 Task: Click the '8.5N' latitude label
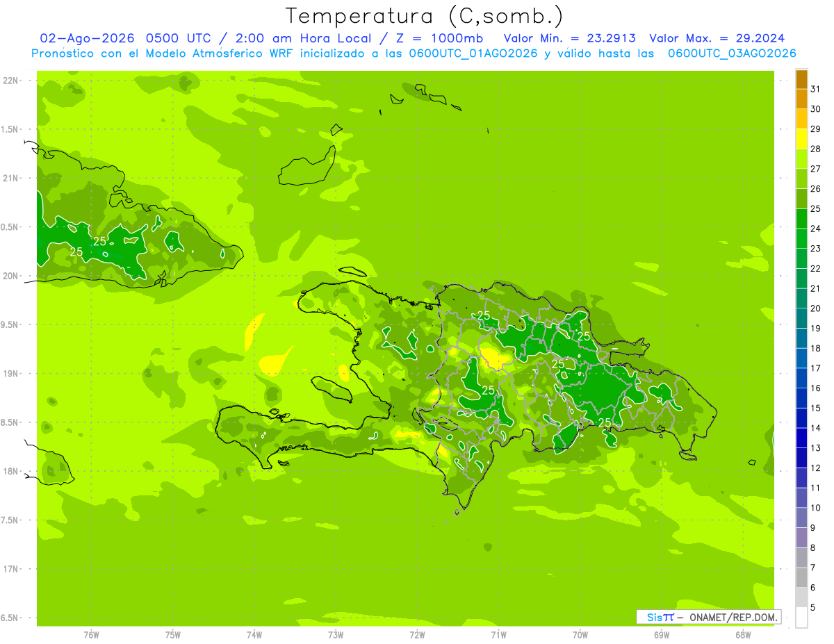point(9,423)
